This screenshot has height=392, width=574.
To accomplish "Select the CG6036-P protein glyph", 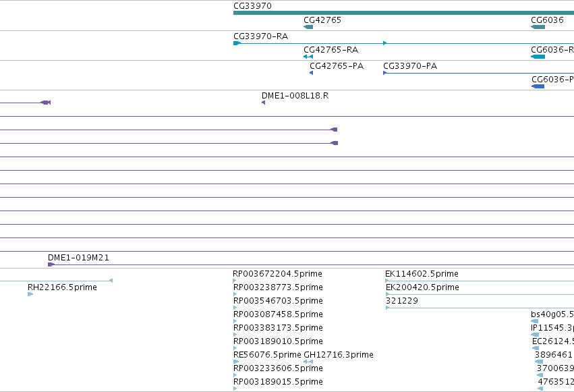I will point(538,86).
